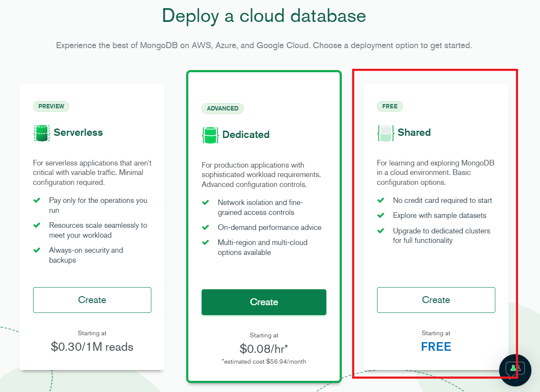Click the text On-demand performance advice
Screen dimensions: 540x392
pyautogui.click(x=270, y=227)
